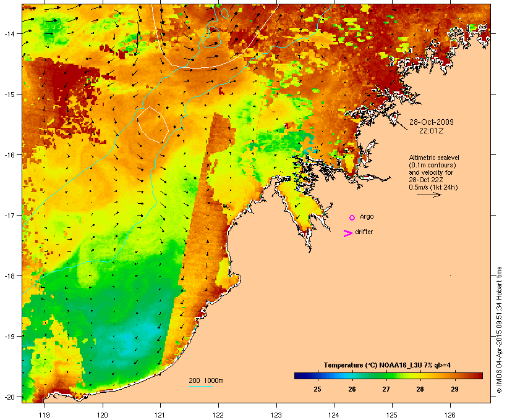This screenshot has width=507, height=420.
Task: Click the longitude label 120
Action: [x=103, y=415]
